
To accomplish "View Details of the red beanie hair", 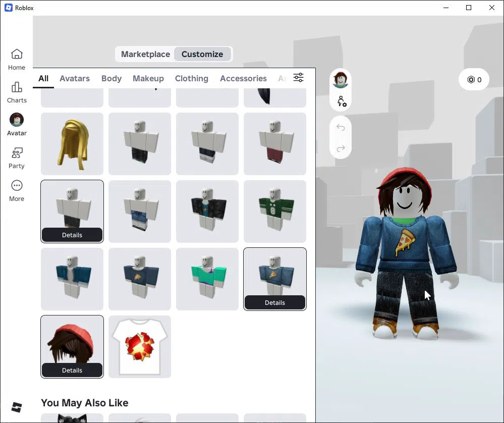I will pos(72,370).
